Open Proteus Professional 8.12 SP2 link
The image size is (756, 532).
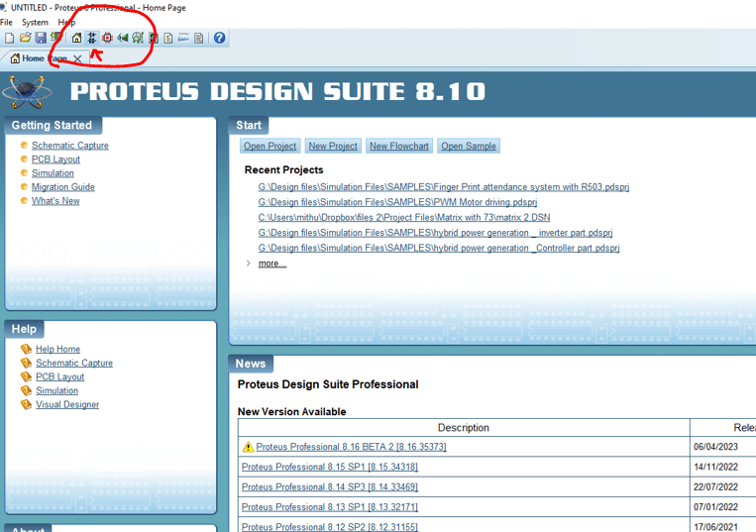point(330,527)
